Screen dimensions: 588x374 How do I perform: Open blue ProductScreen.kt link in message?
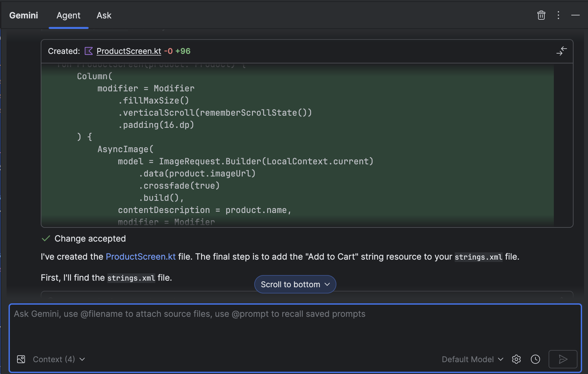click(x=141, y=257)
